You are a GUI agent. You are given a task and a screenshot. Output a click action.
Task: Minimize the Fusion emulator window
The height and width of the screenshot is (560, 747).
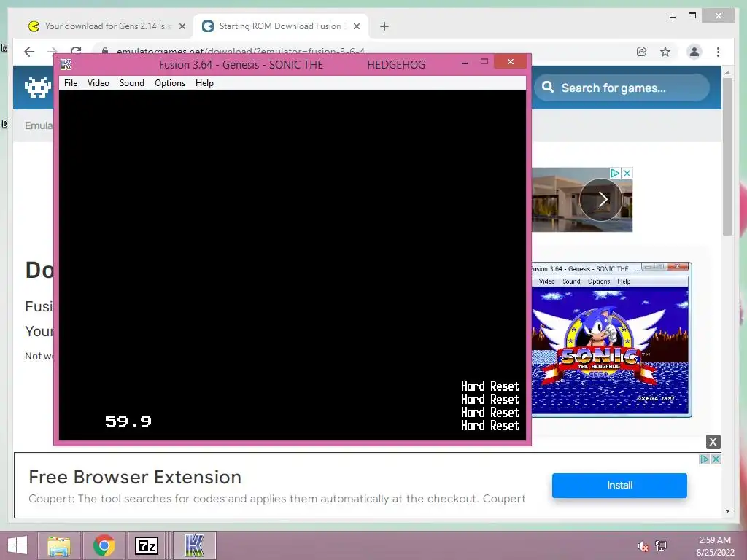pyautogui.click(x=465, y=63)
